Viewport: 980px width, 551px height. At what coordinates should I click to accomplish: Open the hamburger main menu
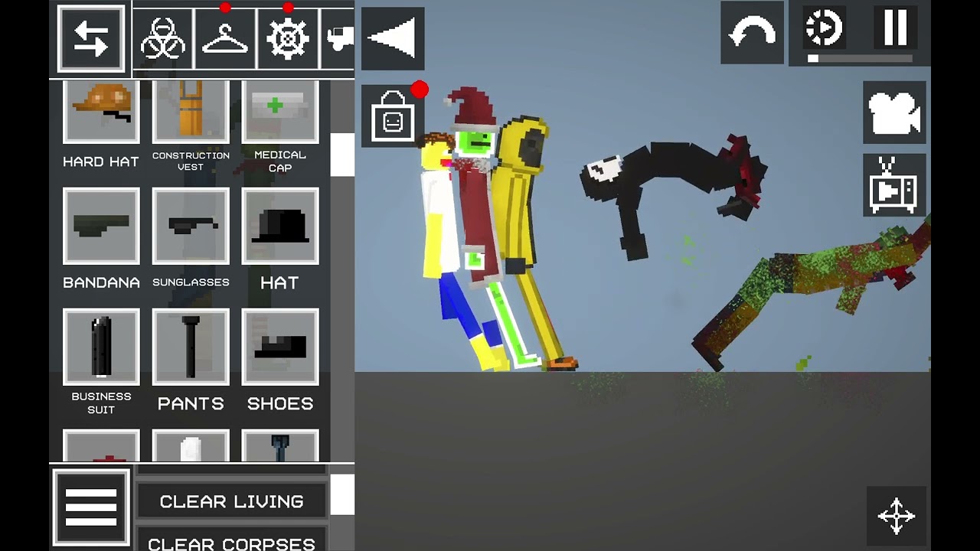click(x=91, y=507)
